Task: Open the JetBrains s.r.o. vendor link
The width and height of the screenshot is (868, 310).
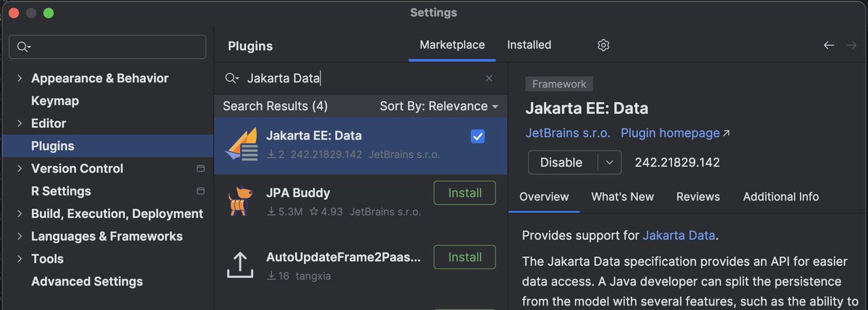Action: [x=568, y=133]
